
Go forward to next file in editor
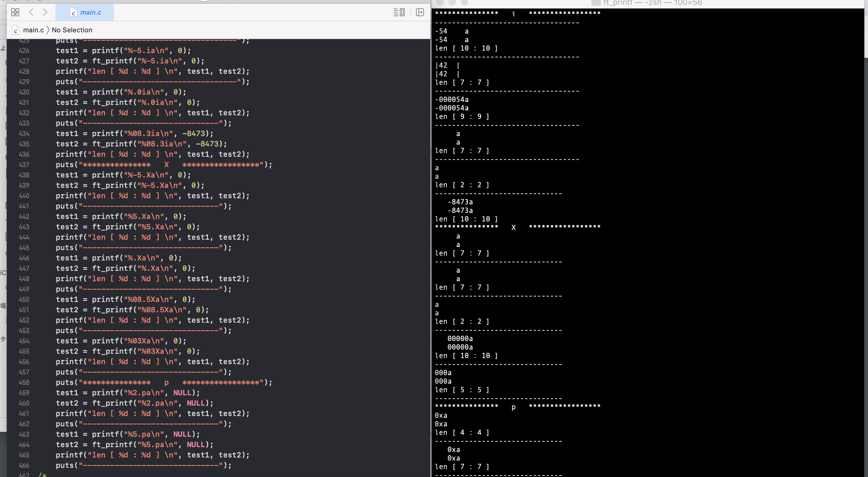point(45,13)
